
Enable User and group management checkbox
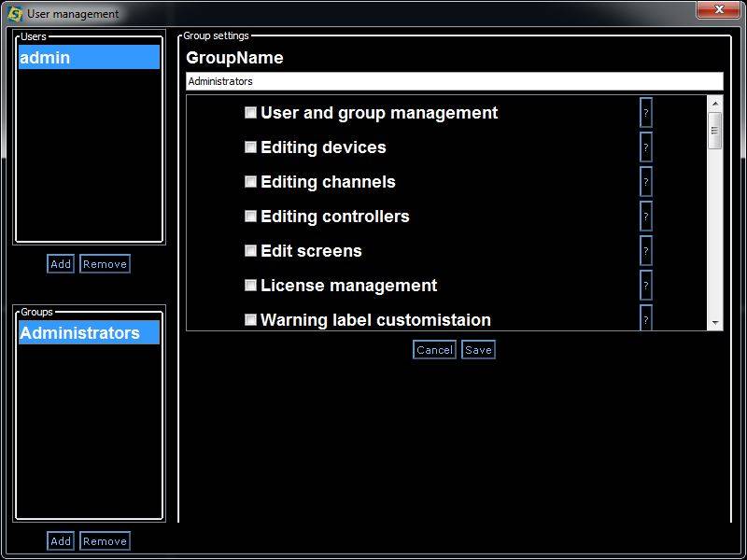click(250, 113)
